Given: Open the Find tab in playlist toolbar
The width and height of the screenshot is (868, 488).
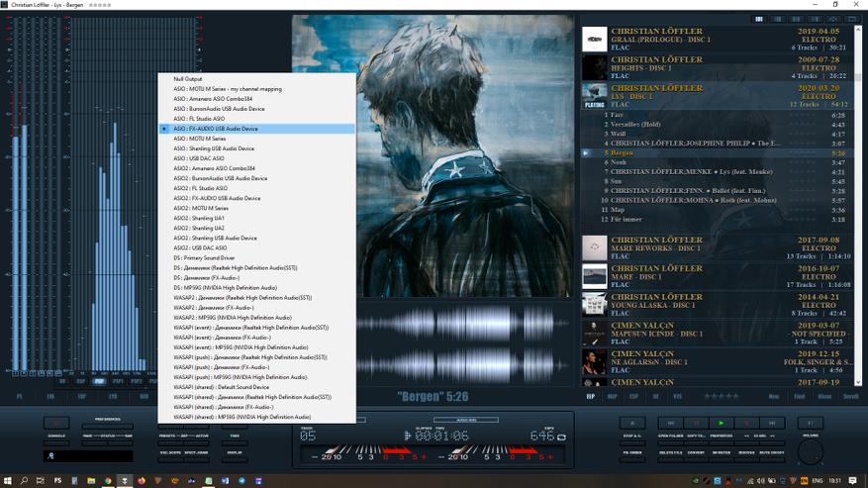Looking at the screenshot, I should pos(800,397).
